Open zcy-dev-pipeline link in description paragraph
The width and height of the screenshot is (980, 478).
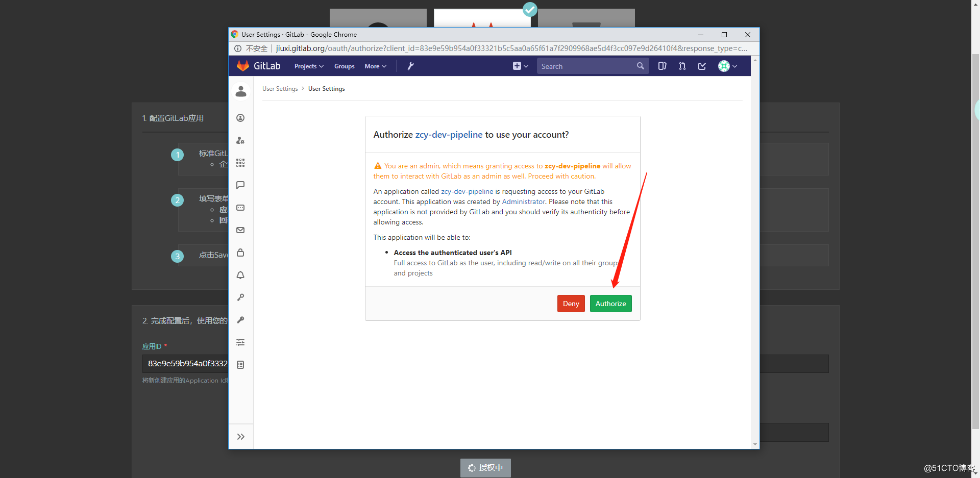467,191
